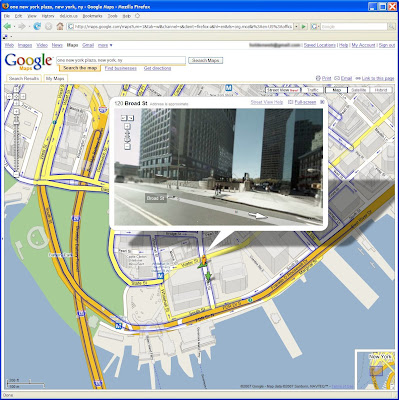The width and height of the screenshot is (399, 400).
Task: Click the Google Maps logo
Action: click(28, 62)
